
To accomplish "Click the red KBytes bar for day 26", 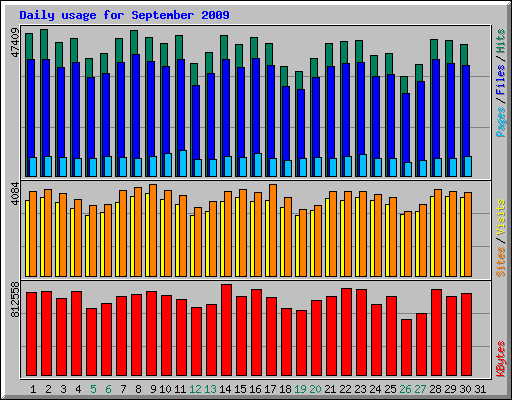I will click(406, 348).
